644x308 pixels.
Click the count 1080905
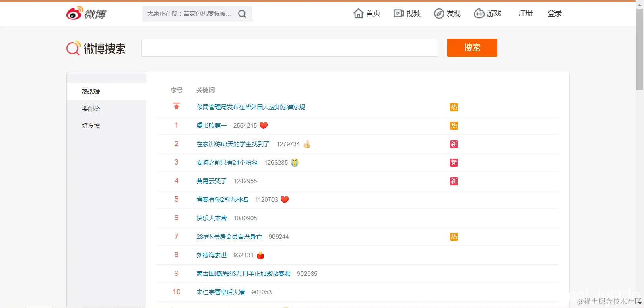(x=245, y=218)
